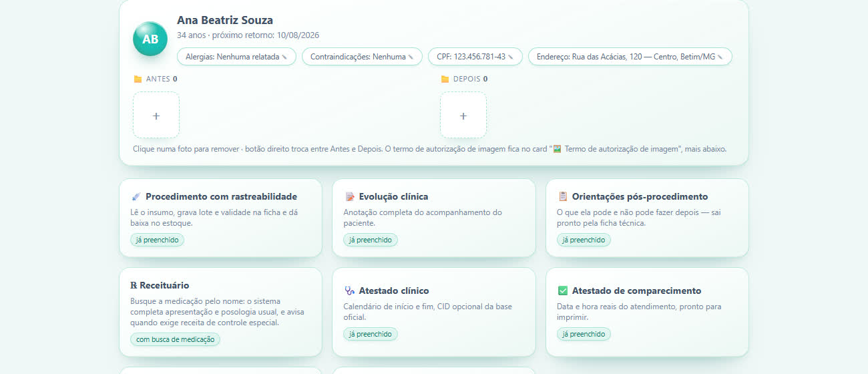Open the Atestado de comparecimento card title
The width and height of the screenshot is (868, 374).
[636, 291]
